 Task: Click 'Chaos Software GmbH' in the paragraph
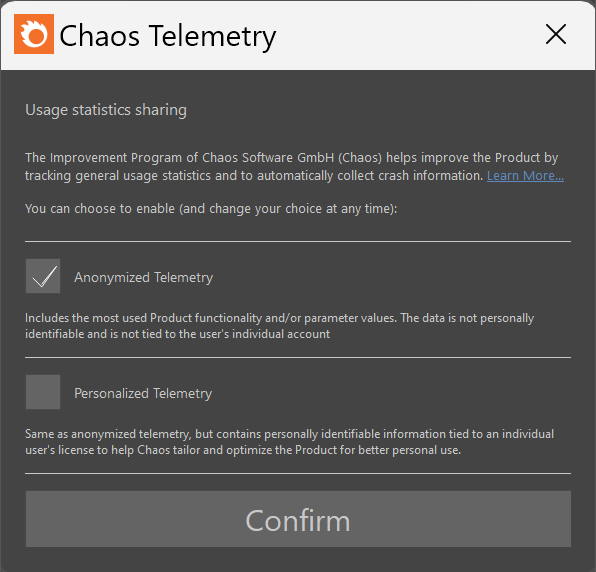(x=268, y=158)
